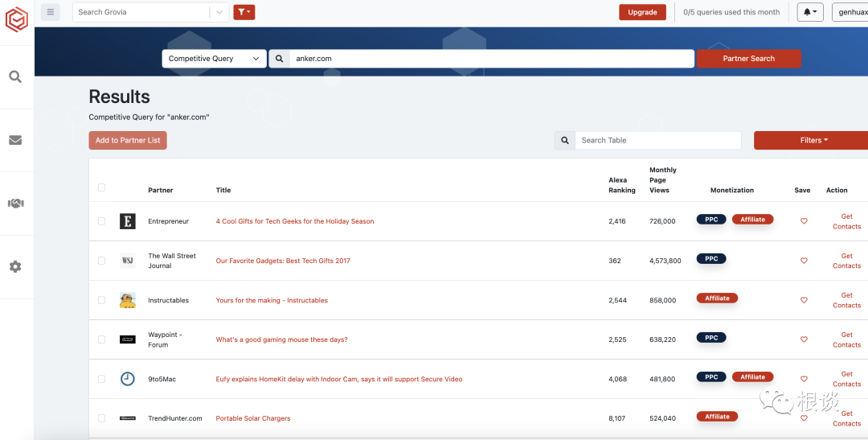This screenshot has height=440, width=868.
Task: Click the Partner Search button
Action: [x=748, y=59]
